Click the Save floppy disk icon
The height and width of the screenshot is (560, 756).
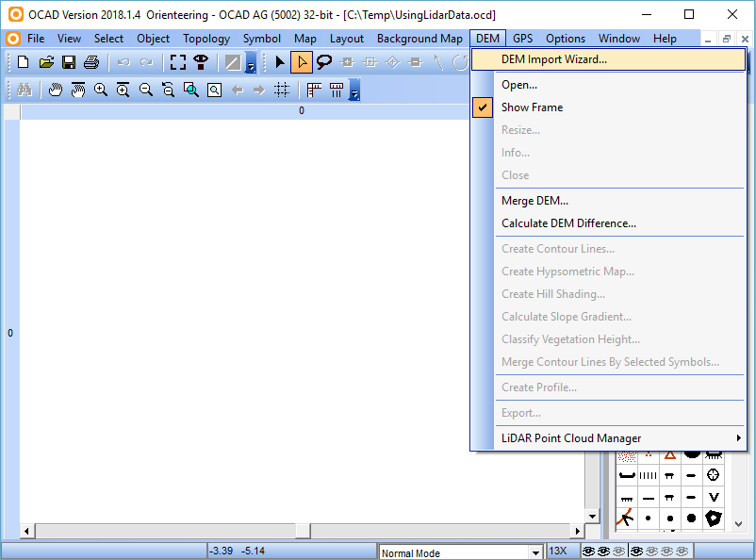tap(69, 62)
